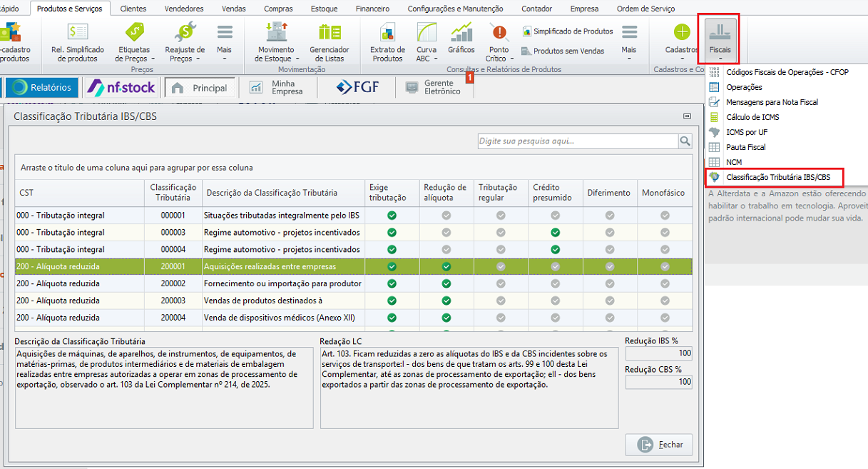Switch to the Financeiro ribbon tab
Viewport: 868px width, 469px height.
pyautogui.click(x=373, y=9)
